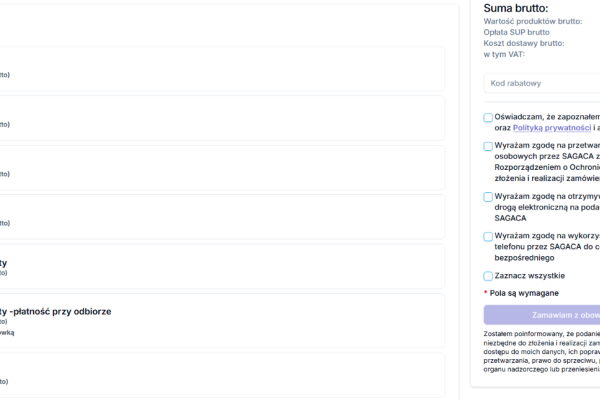Click the 'Zaznacz wszystkie' label text
Image resolution: width=600 pixels, height=400 pixels.
[530, 276]
